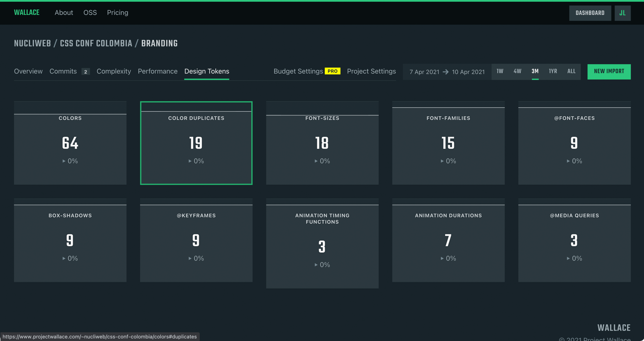Select the 4W time range
Screen dimensions: 644x341
pos(517,71)
